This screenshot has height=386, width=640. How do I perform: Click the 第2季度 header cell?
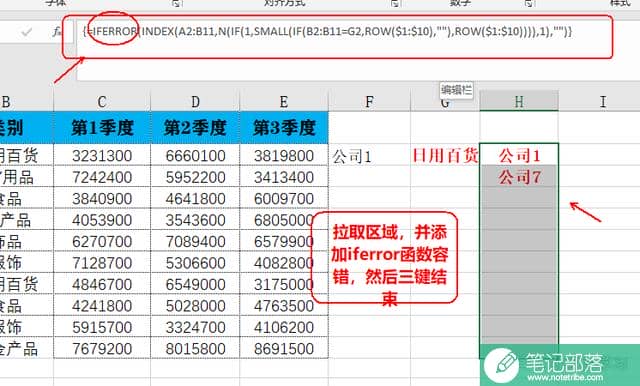click(195, 128)
